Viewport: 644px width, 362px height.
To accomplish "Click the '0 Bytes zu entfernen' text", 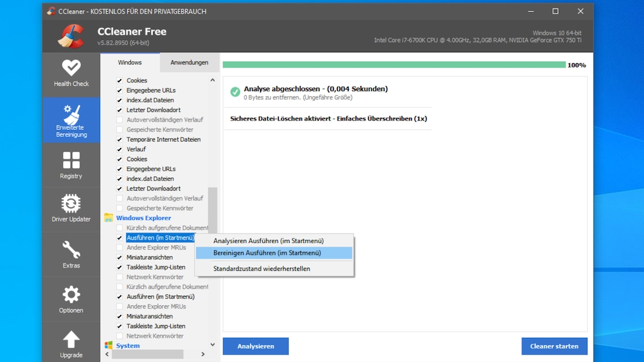I will [x=271, y=98].
